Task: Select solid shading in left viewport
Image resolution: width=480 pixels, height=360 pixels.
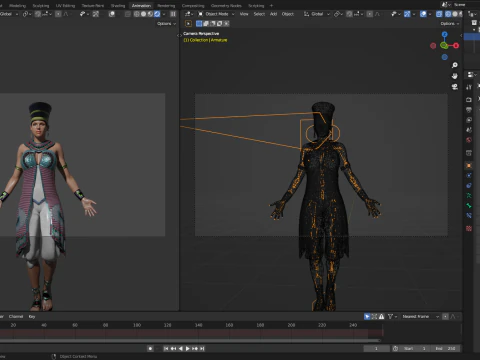Action: click(x=143, y=14)
